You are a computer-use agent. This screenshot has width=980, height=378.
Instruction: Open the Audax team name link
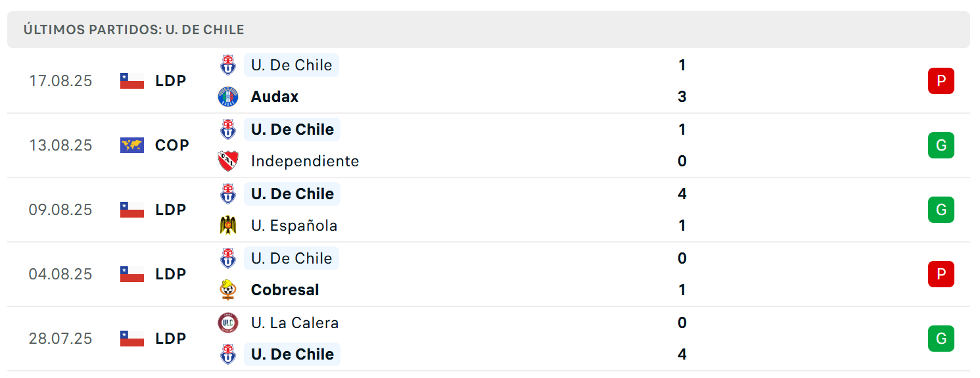pyautogui.click(x=275, y=97)
